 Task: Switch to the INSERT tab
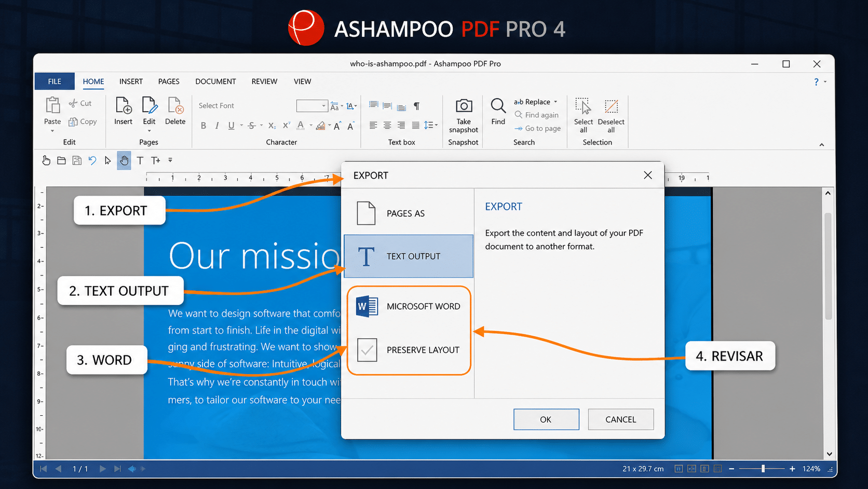(131, 82)
